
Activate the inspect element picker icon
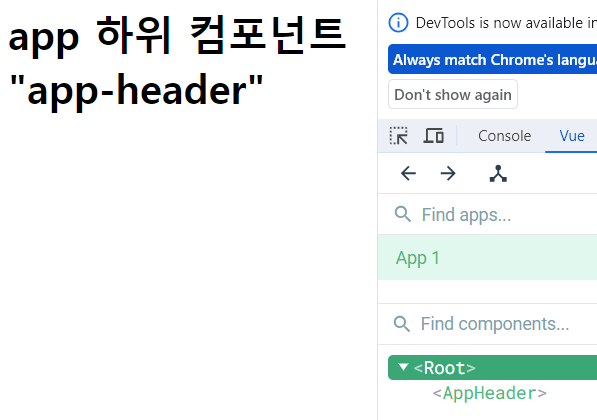[398, 136]
